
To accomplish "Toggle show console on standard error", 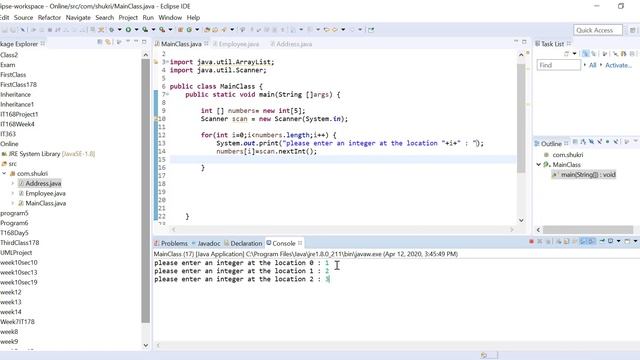I will point(591,242).
